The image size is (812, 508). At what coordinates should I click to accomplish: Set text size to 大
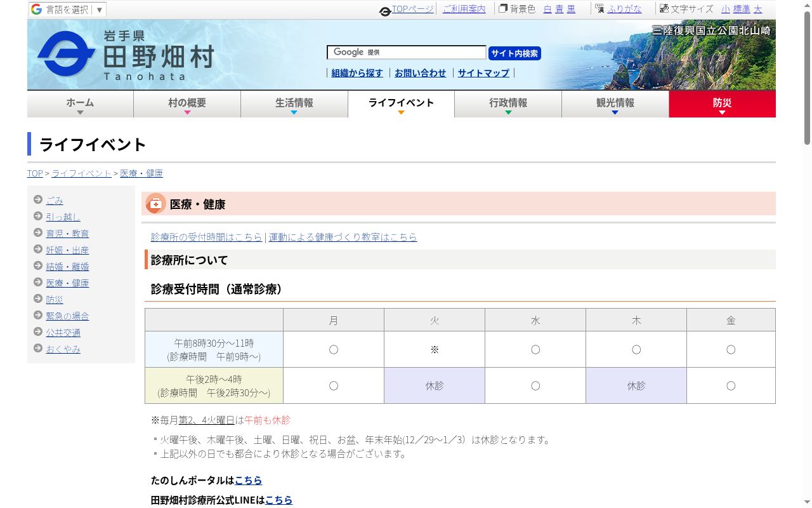click(x=757, y=9)
